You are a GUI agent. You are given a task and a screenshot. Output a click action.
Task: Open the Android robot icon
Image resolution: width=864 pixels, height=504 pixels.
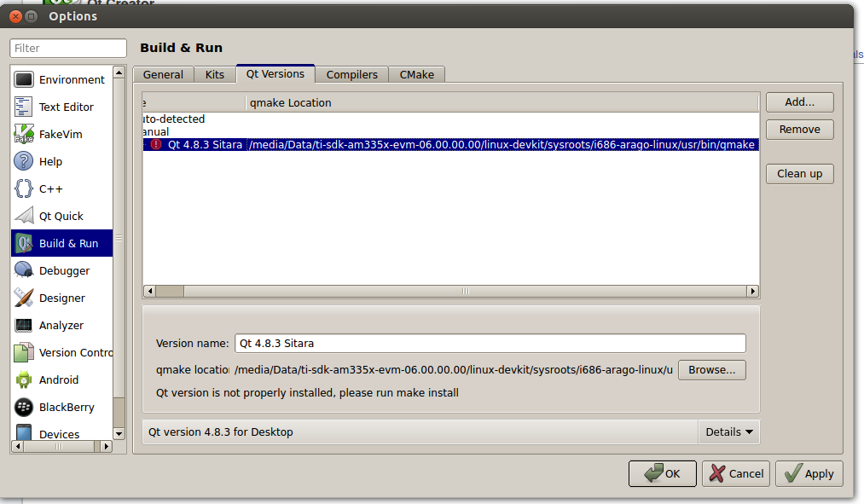tap(24, 380)
